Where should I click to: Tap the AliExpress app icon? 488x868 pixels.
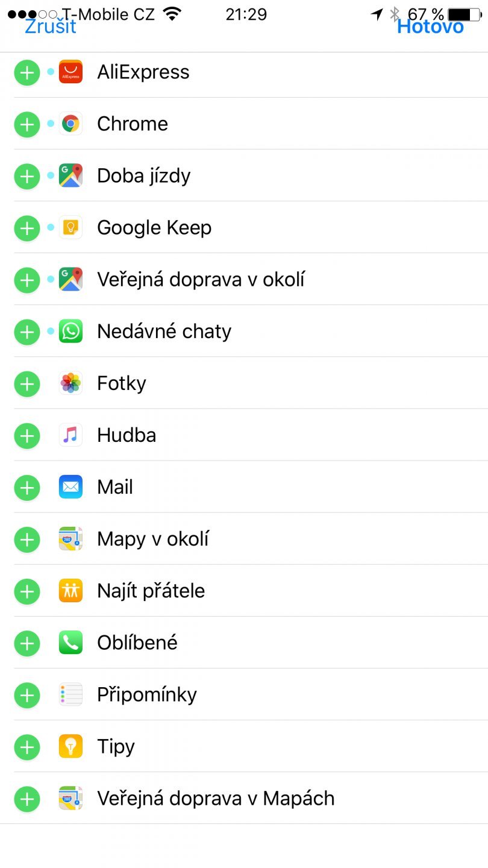pyautogui.click(x=70, y=72)
